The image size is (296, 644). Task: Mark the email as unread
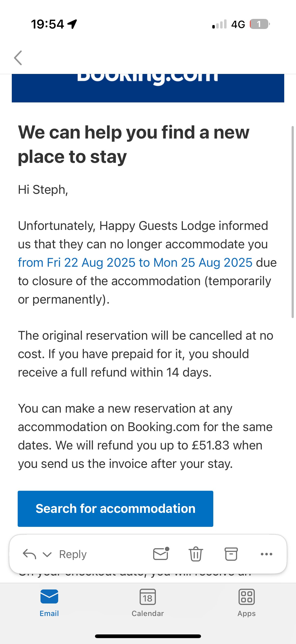(x=161, y=554)
